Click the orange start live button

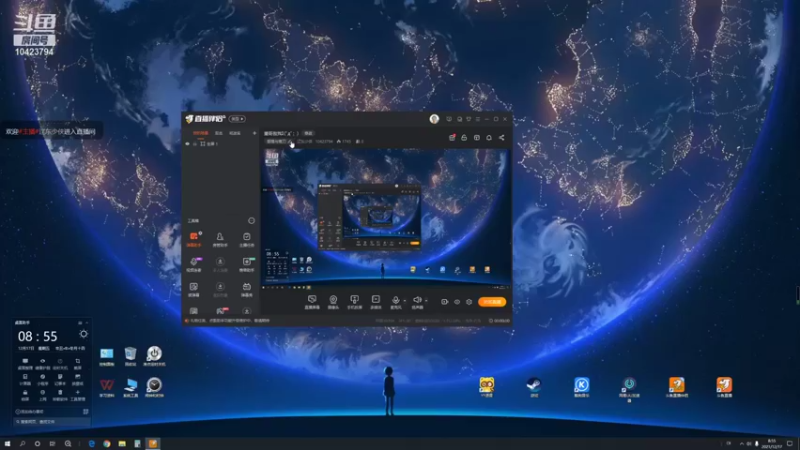492,302
